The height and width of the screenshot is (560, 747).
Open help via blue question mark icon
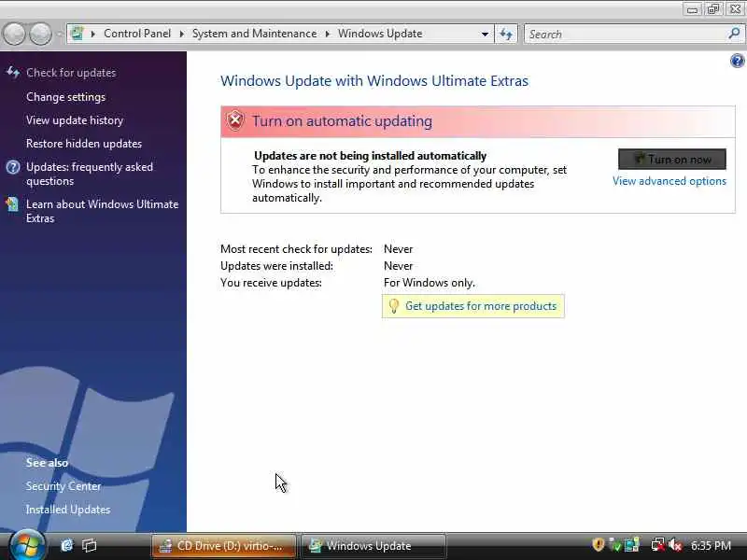pyautogui.click(x=737, y=61)
